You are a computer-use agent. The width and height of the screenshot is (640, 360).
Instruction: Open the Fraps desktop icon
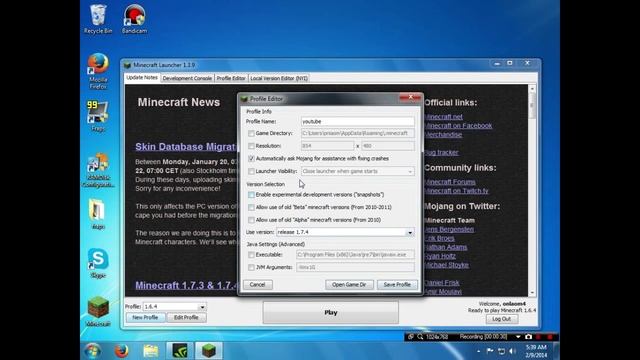98,116
